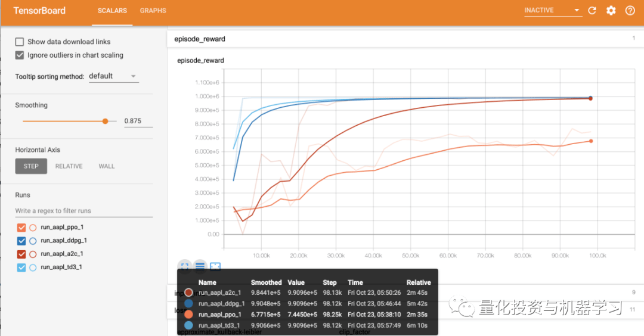The width and height of the screenshot is (644, 336).
Task: Click the Smoothing slider handle
Action: [106, 121]
